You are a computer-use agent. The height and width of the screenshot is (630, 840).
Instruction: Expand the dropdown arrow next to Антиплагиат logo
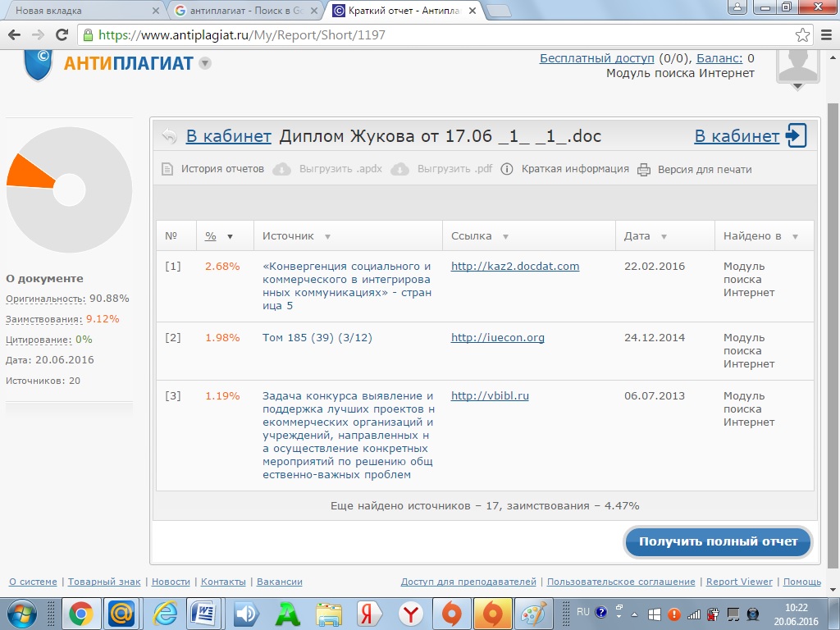pyautogui.click(x=205, y=63)
